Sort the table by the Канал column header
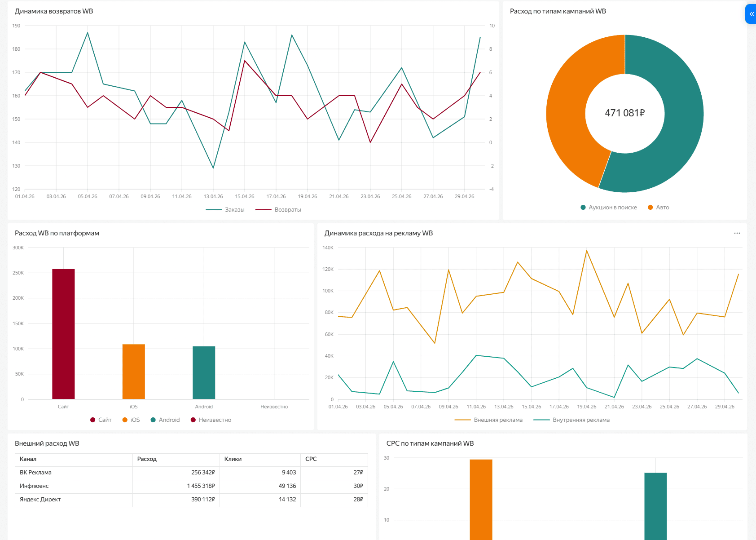 click(x=74, y=459)
